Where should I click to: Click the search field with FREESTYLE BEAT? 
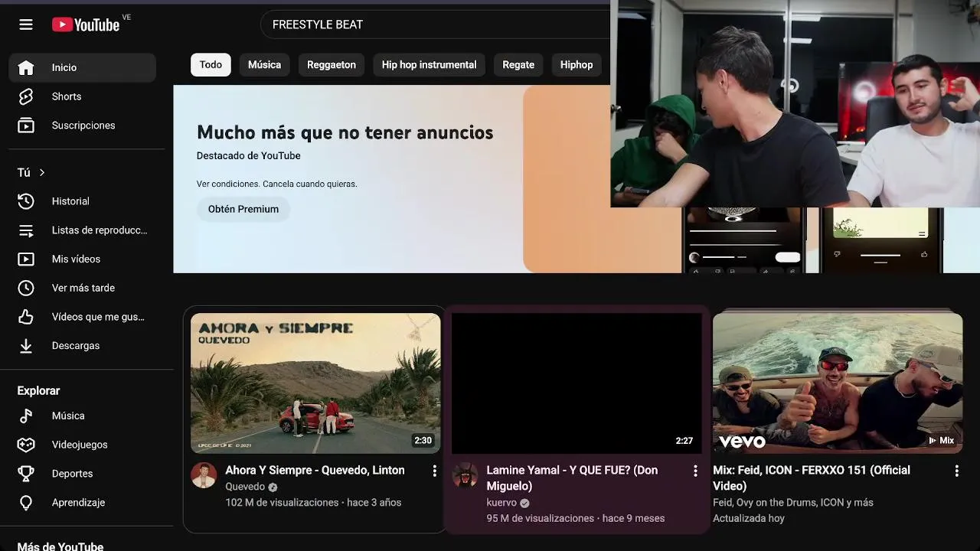point(436,24)
